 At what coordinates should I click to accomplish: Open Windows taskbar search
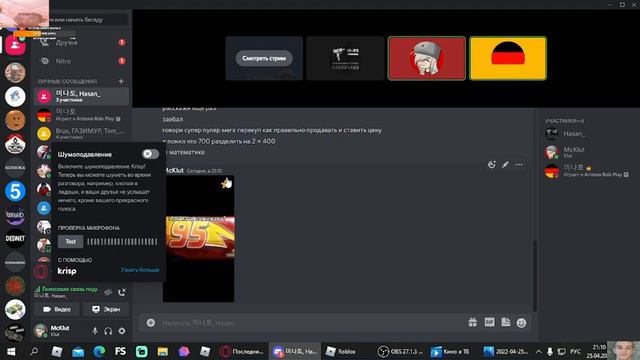point(34,351)
